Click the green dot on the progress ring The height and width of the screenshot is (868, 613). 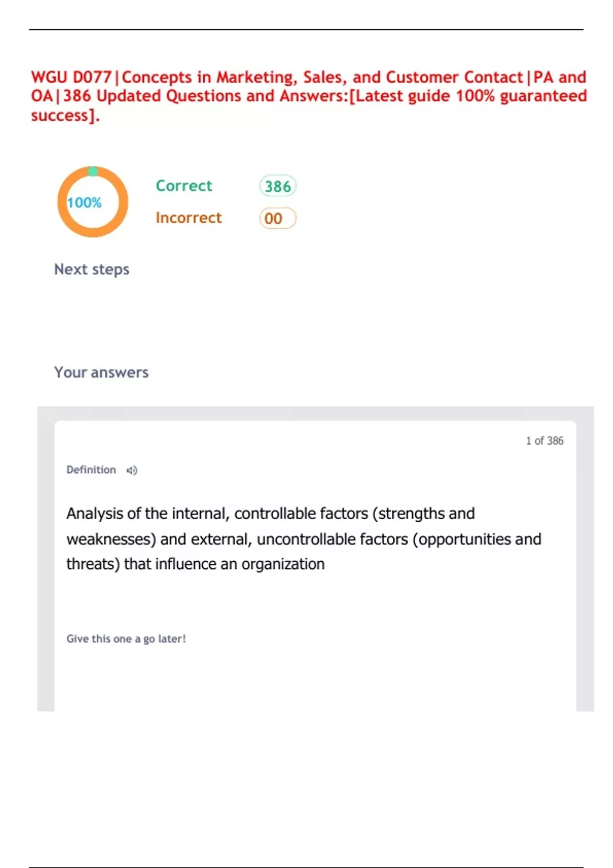pos(93,171)
